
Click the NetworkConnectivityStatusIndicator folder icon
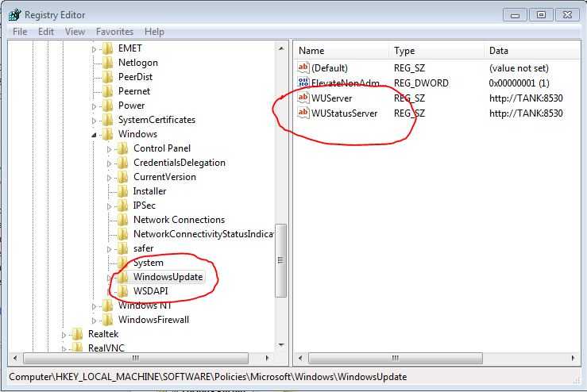tap(123, 234)
